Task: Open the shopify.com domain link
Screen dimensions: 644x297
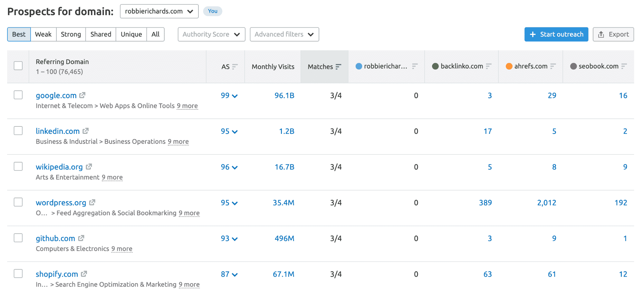Action: 57,274
